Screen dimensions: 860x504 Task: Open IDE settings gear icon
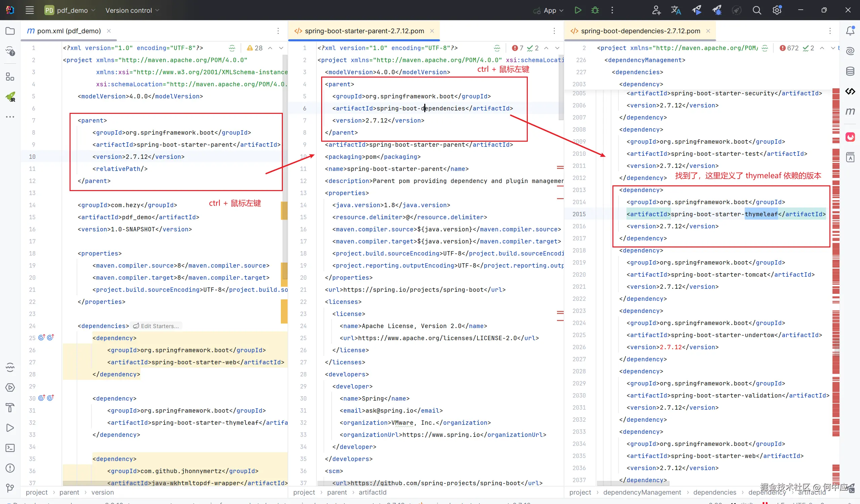click(x=777, y=10)
